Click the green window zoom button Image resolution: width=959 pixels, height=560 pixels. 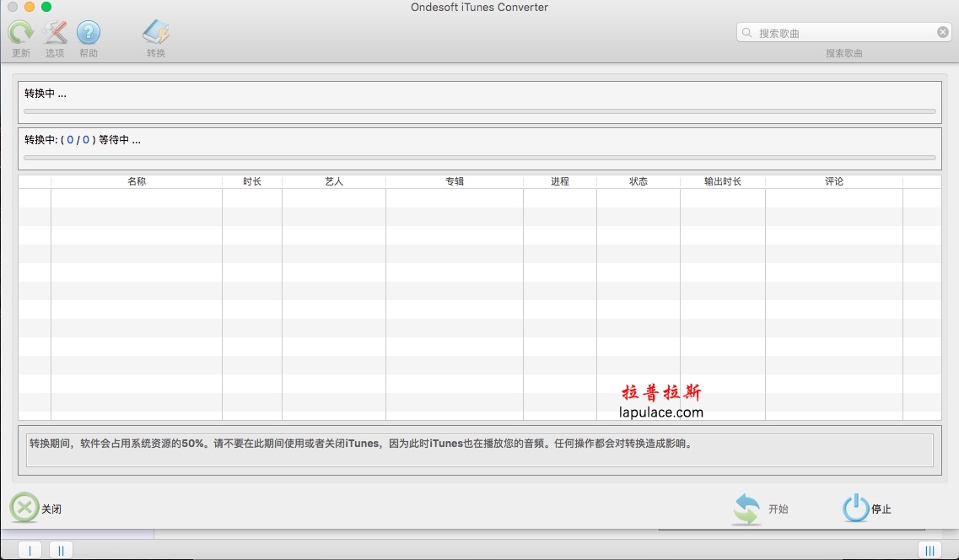[46, 7]
